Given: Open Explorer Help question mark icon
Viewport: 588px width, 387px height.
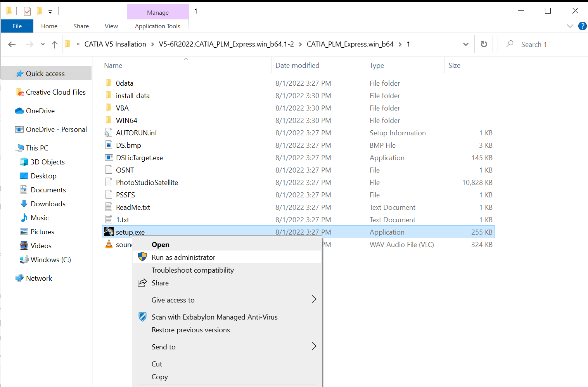Looking at the screenshot, I should 582,26.
